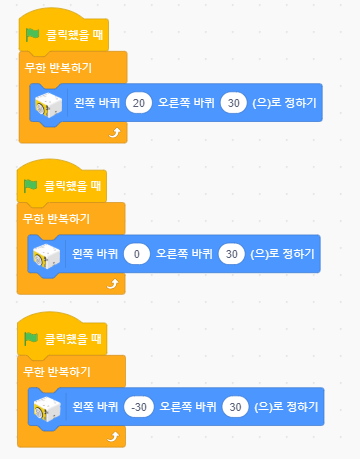Click the green flag in the second script
Image resolution: width=360 pixels, height=459 pixels.
point(31,186)
